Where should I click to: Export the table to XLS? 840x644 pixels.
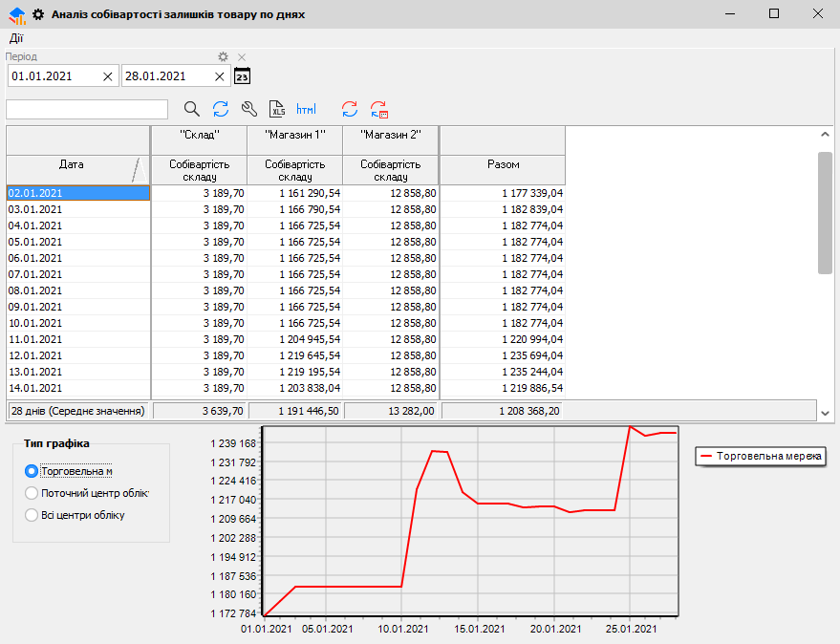click(277, 109)
